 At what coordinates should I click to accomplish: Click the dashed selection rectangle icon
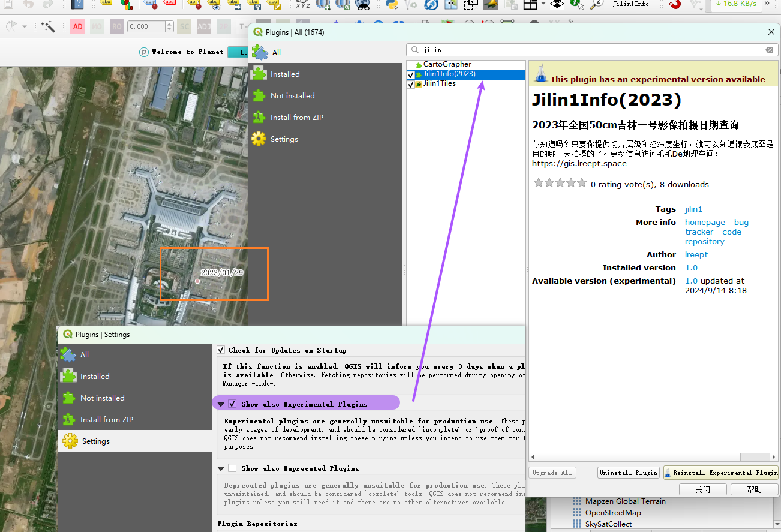471,4
